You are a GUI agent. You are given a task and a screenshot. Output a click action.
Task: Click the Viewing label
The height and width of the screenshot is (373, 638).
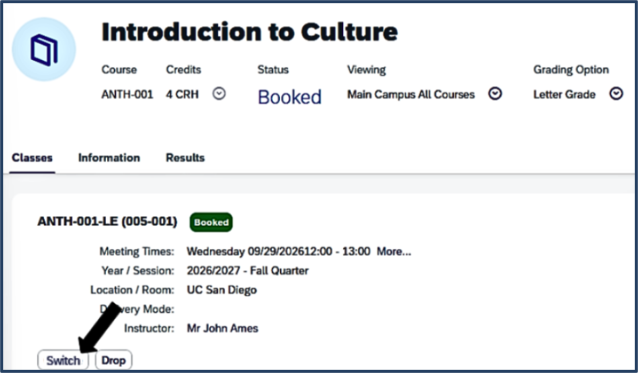pos(366,70)
